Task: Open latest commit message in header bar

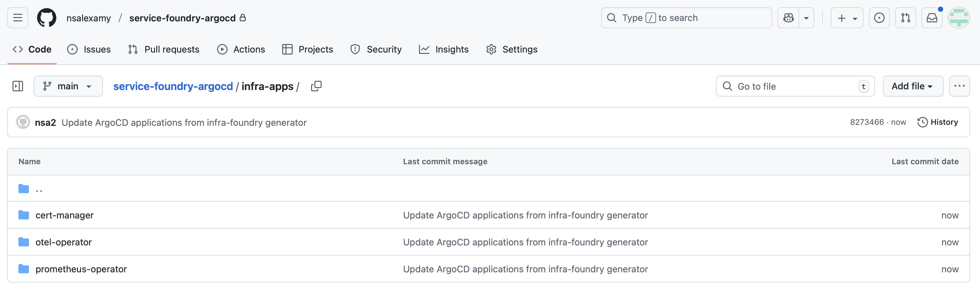Action: point(184,123)
